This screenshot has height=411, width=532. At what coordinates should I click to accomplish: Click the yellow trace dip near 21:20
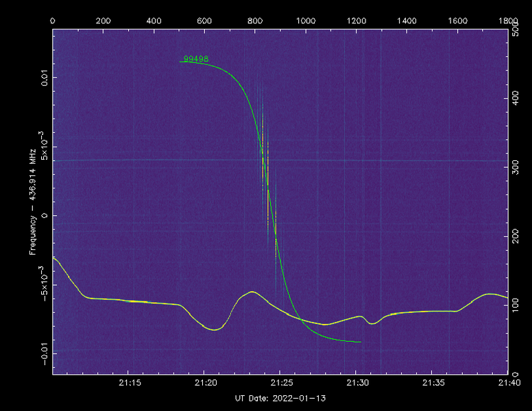214,329
